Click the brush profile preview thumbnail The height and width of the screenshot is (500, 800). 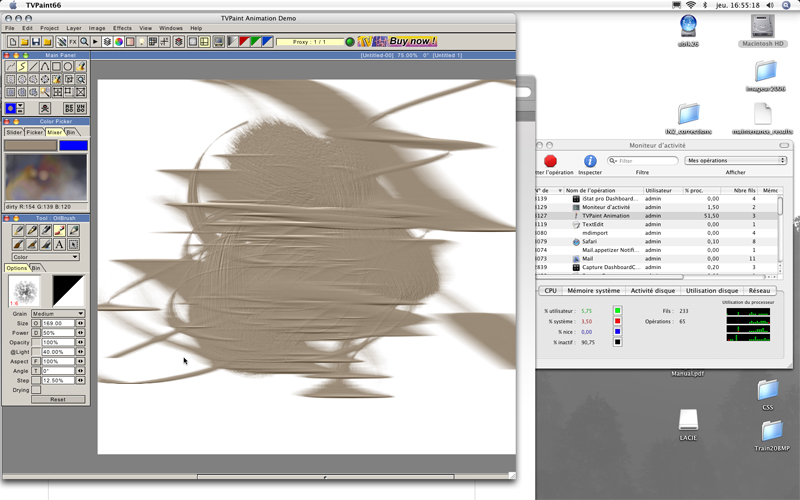(68, 291)
